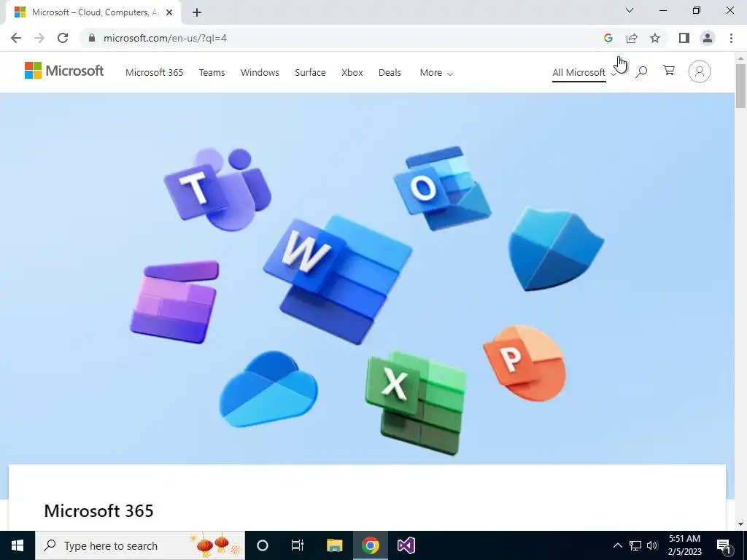The width and height of the screenshot is (747, 560).
Task: Open the Chrome profile icon
Action: pyautogui.click(x=708, y=38)
